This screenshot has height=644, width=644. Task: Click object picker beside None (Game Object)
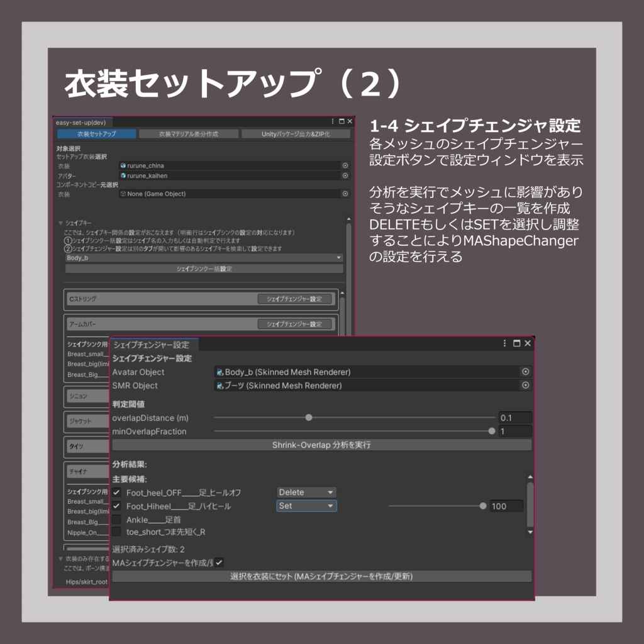click(345, 193)
